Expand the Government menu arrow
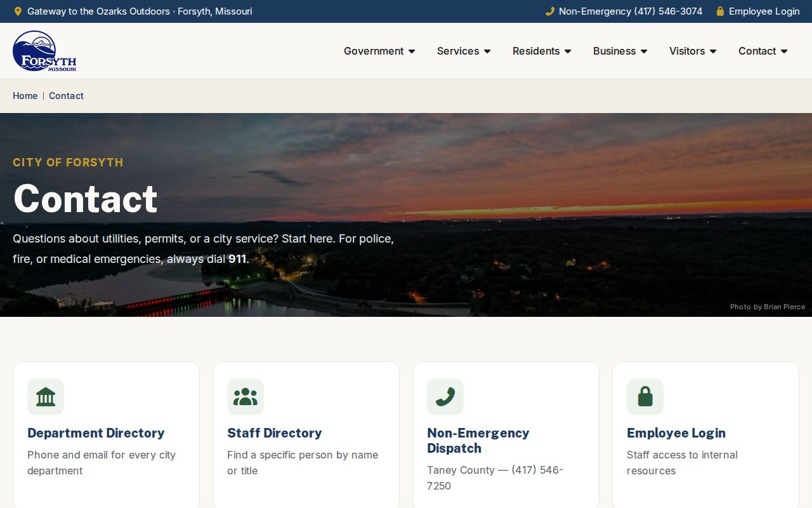The width and height of the screenshot is (812, 508). [412, 51]
